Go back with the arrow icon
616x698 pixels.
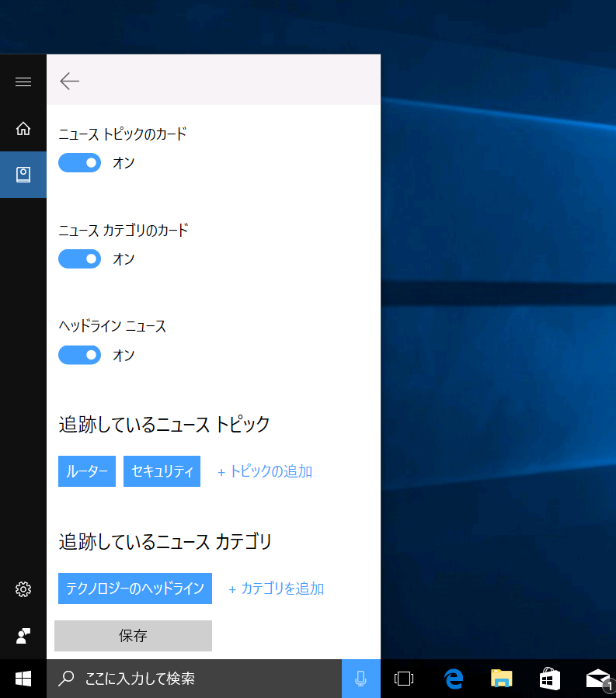69,81
